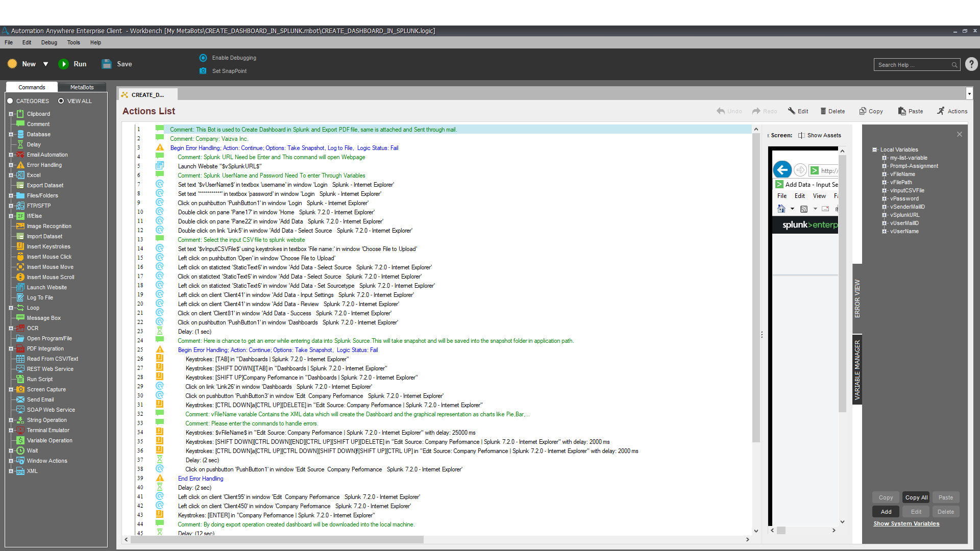Viewport: 980px width, 551px height.
Task: Click the Add variable button
Action: 886,512
